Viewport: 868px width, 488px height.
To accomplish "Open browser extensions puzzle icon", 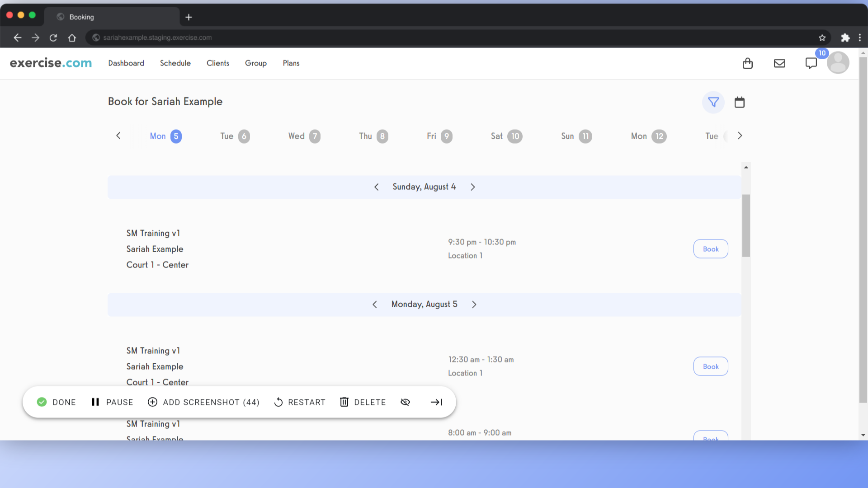I will (845, 38).
